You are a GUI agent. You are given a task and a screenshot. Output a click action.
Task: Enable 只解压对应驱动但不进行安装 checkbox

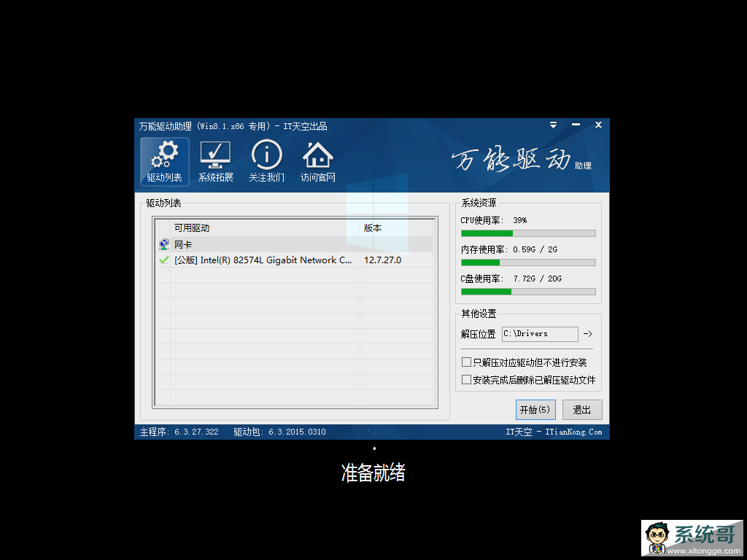466,362
